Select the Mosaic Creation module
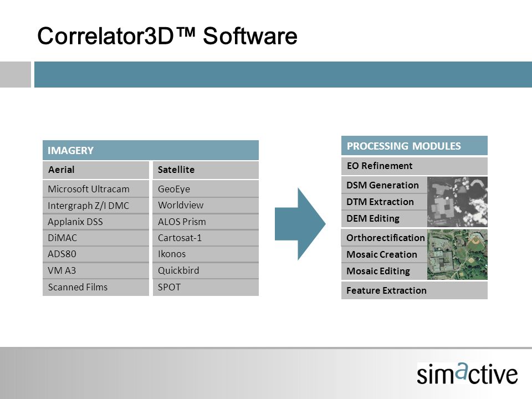Viewport: 532px width, 399px height. (384, 254)
